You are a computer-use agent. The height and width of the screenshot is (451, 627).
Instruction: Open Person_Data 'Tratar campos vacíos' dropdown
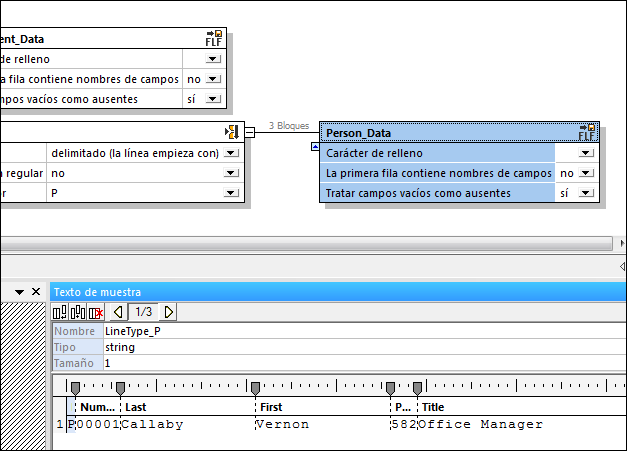click(x=586, y=193)
